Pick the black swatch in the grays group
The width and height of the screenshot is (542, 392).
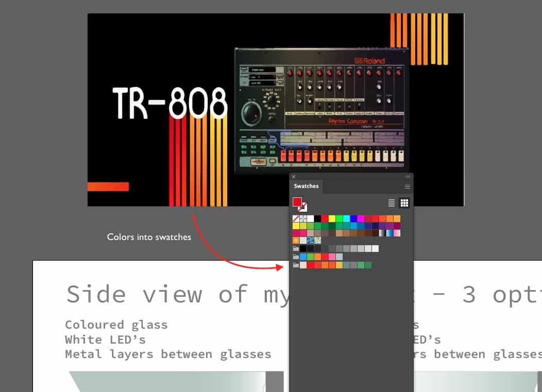(303, 249)
